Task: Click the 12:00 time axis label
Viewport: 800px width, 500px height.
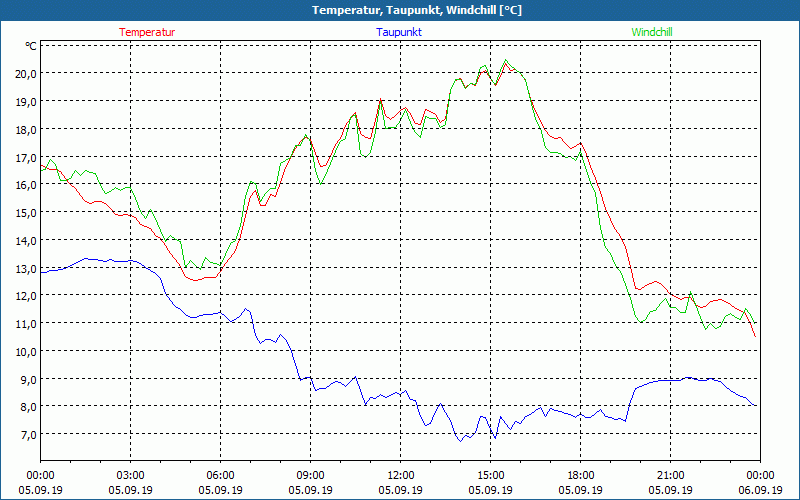Action: pos(401,476)
